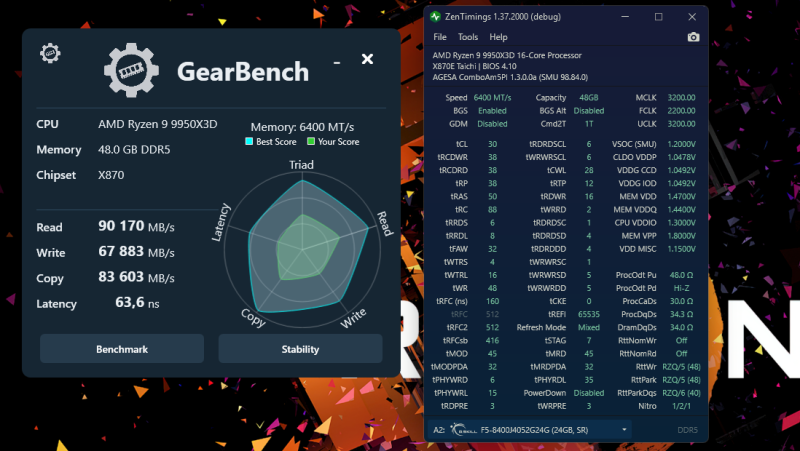800x451 pixels.
Task: Click the PowerDown Disabled value
Action: click(x=589, y=393)
